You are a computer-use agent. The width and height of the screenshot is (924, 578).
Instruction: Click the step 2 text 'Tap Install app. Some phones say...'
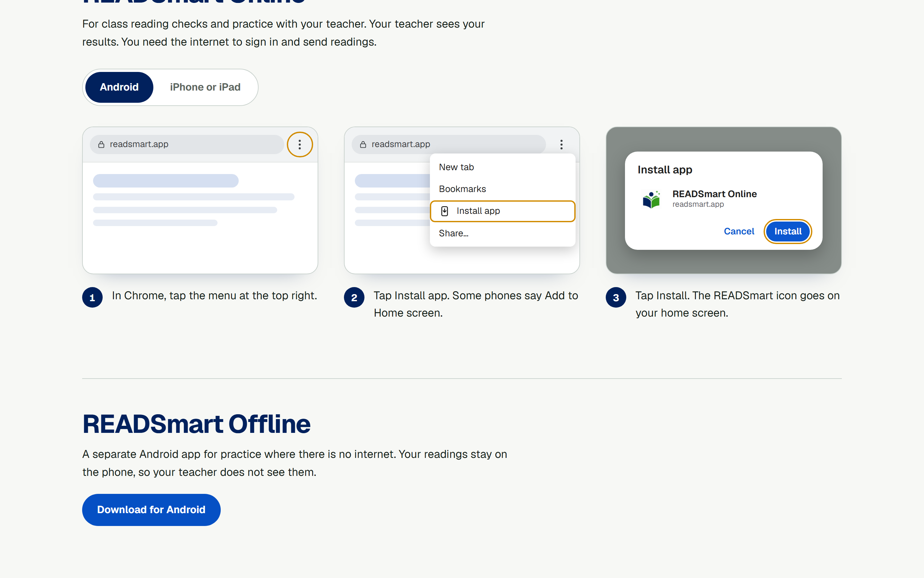pos(476,304)
